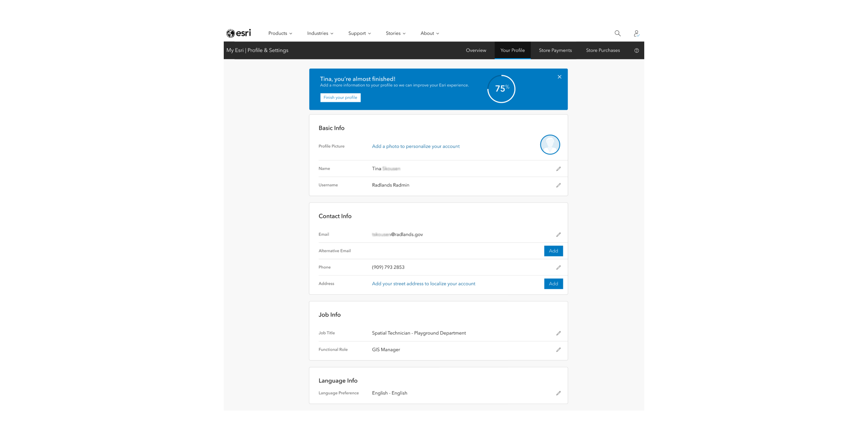Edit the Phone number with pencil icon
The width and height of the screenshot is (868, 436).
click(x=559, y=267)
